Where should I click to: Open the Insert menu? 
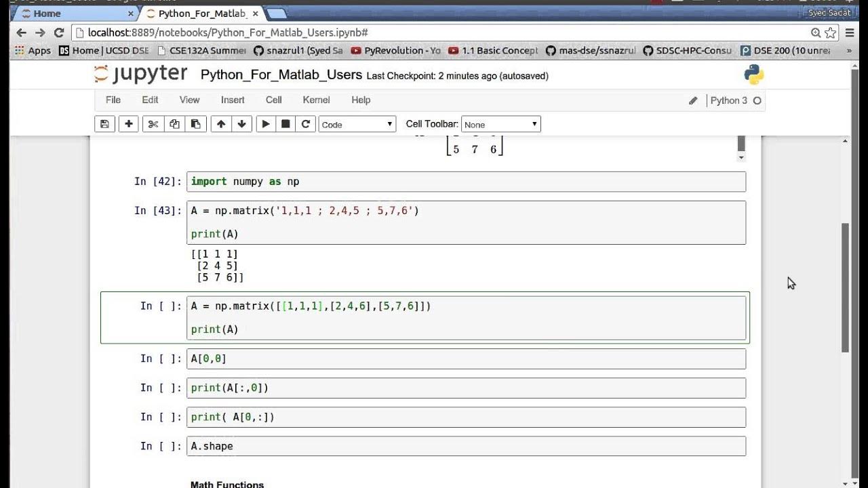(x=233, y=100)
